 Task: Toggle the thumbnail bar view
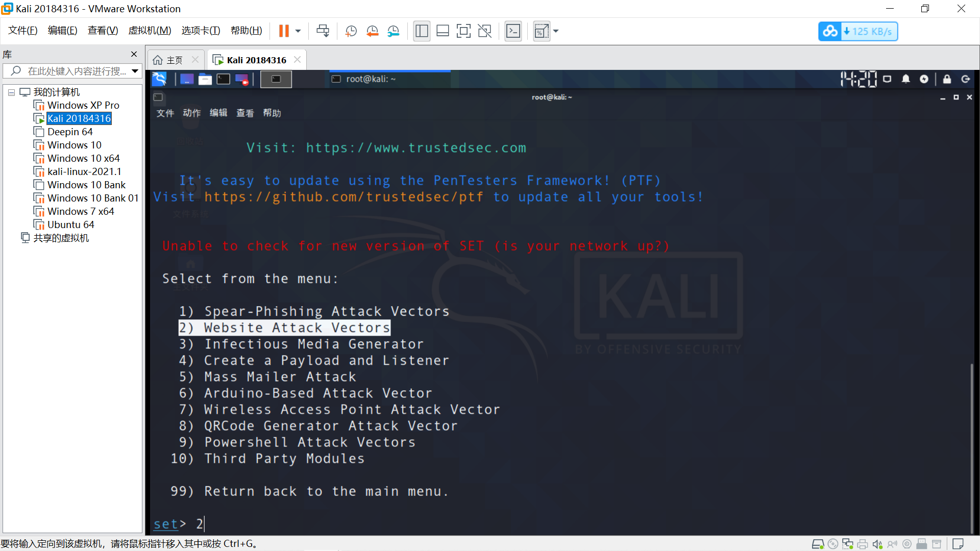coord(443,31)
